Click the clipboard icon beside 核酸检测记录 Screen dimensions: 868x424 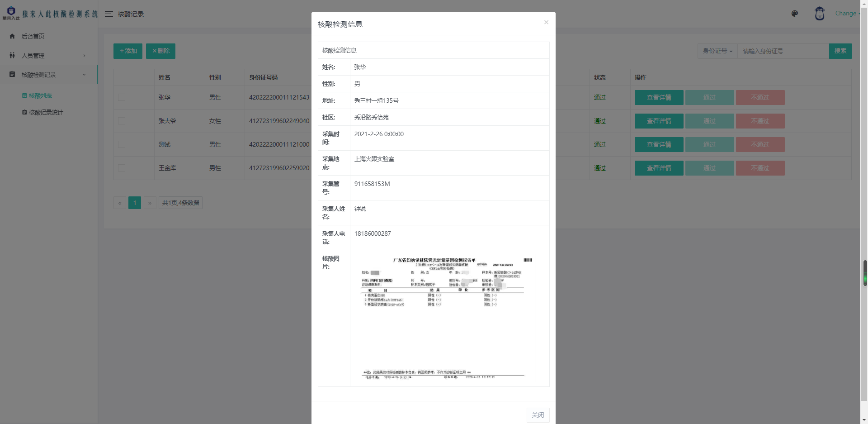click(x=12, y=74)
